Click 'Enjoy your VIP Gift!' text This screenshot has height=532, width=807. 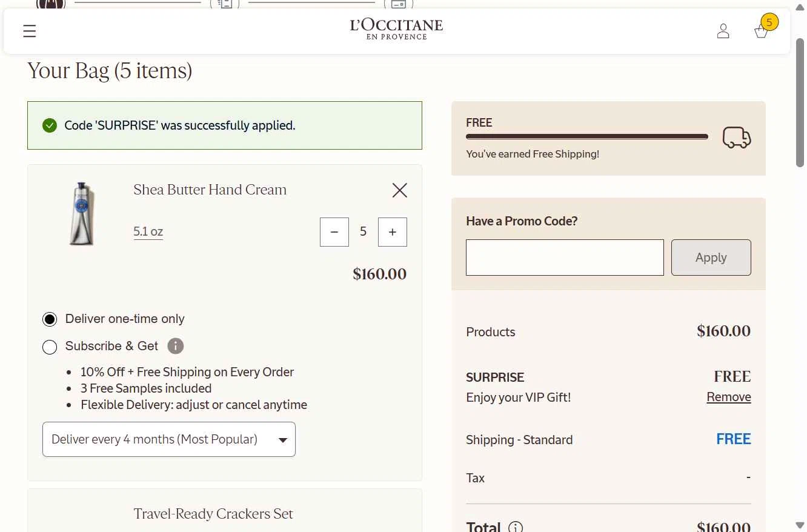pyautogui.click(x=519, y=397)
